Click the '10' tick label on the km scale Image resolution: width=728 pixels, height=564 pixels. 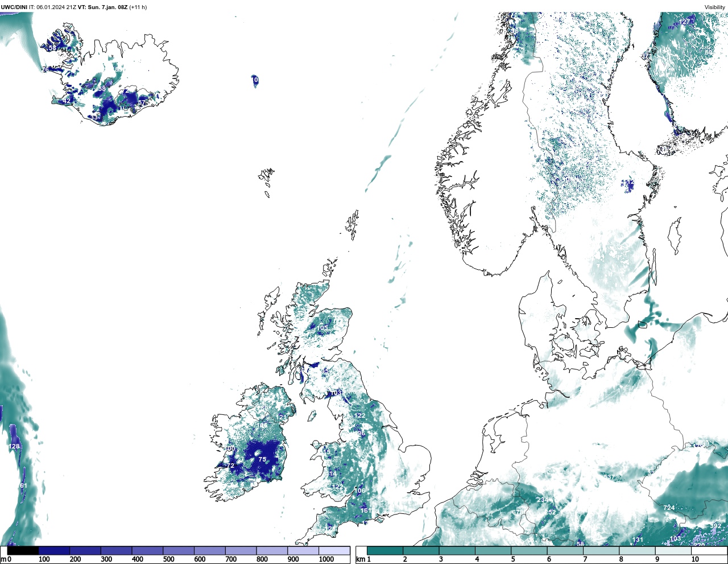point(695,559)
